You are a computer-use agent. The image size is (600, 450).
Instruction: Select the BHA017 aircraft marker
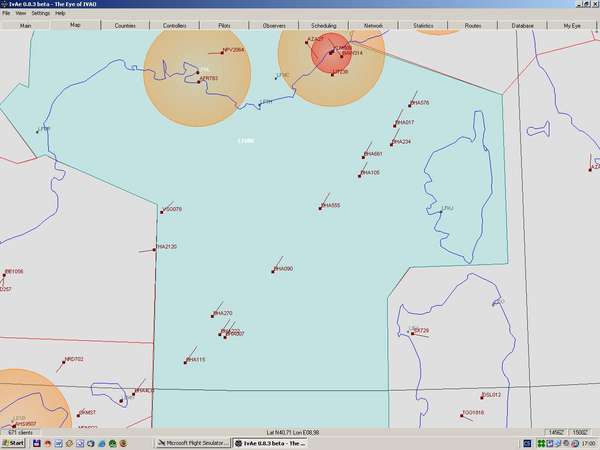(395, 126)
